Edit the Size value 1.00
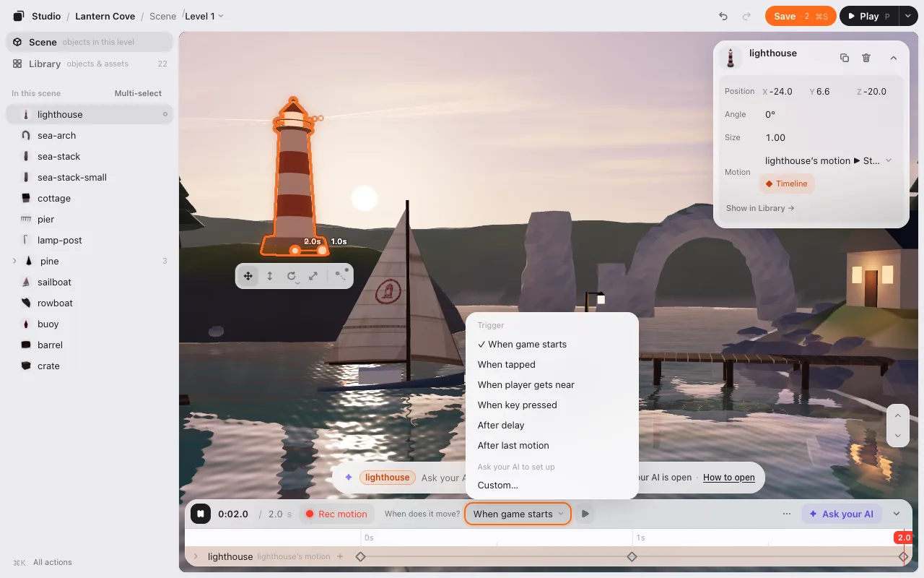Viewport: 924px width, 578px height. point(775,137)
